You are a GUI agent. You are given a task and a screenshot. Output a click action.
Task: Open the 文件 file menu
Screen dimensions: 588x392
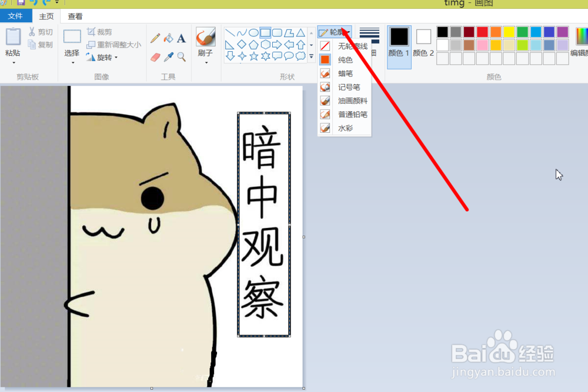(15, 16)
